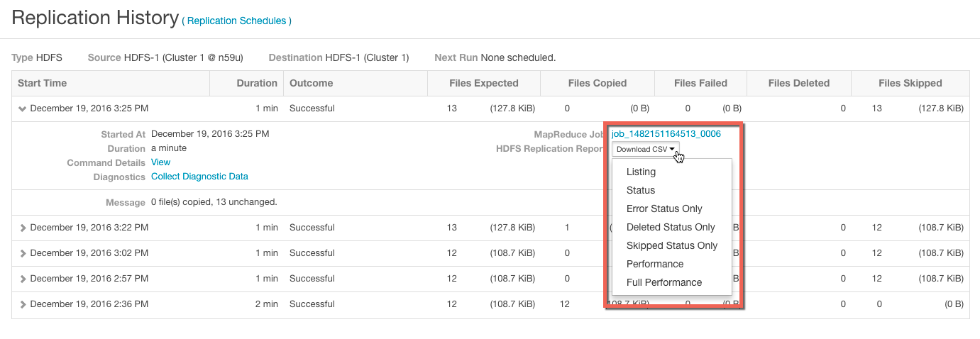Download the Full Performance report
Viewport: 980px width, 339px height.
664,282
